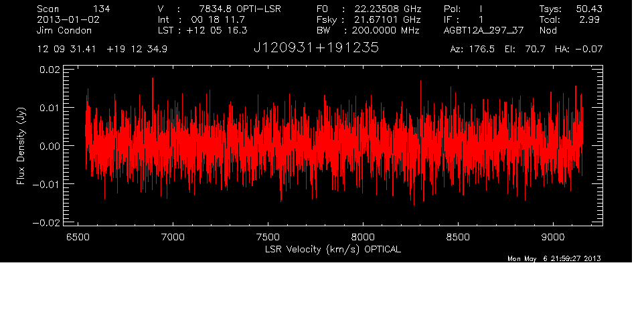Select project ID AGBT12A_297_37

483,30
